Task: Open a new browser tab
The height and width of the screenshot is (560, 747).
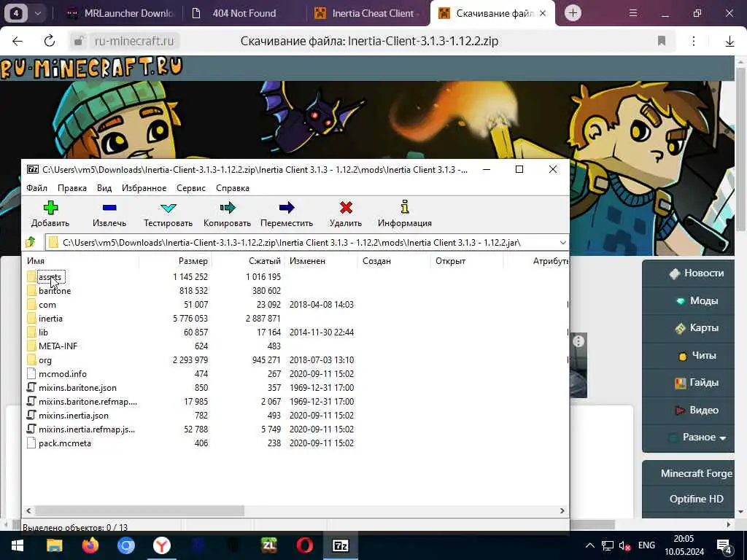Action: point(573,13)
